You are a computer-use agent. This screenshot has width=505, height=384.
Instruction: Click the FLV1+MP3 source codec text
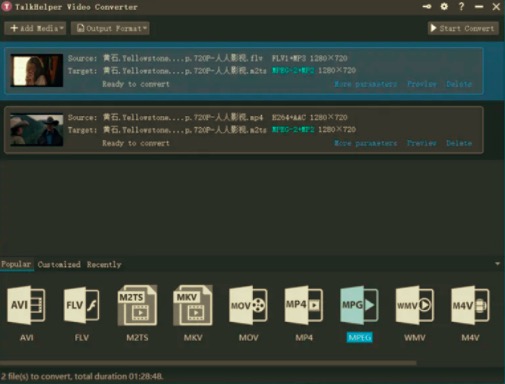[x=289, y=58]
